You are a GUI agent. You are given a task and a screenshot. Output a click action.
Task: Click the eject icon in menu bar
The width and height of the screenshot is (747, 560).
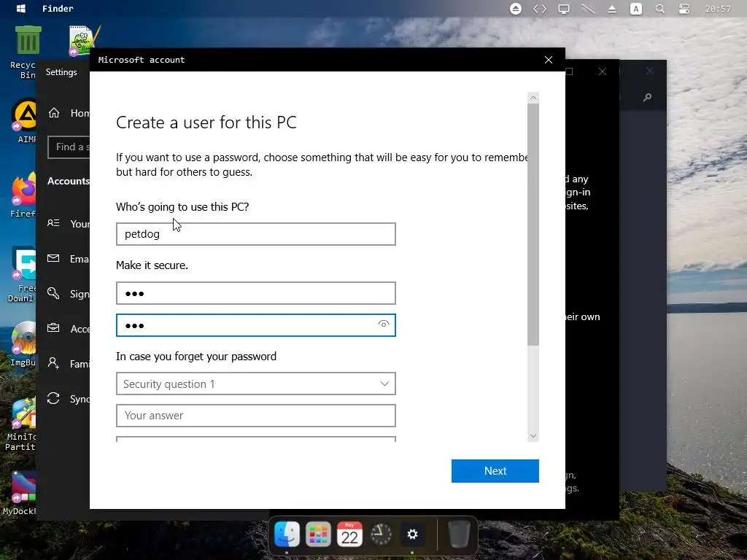612,9
